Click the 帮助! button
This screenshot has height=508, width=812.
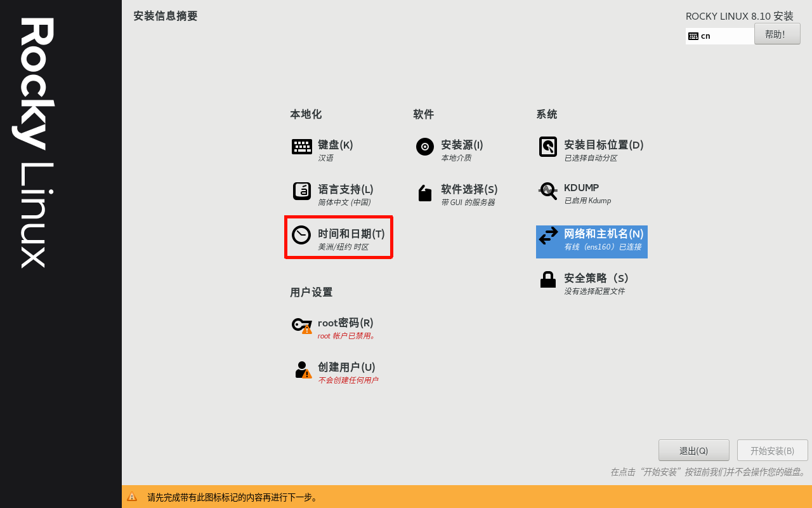[777, 34]
